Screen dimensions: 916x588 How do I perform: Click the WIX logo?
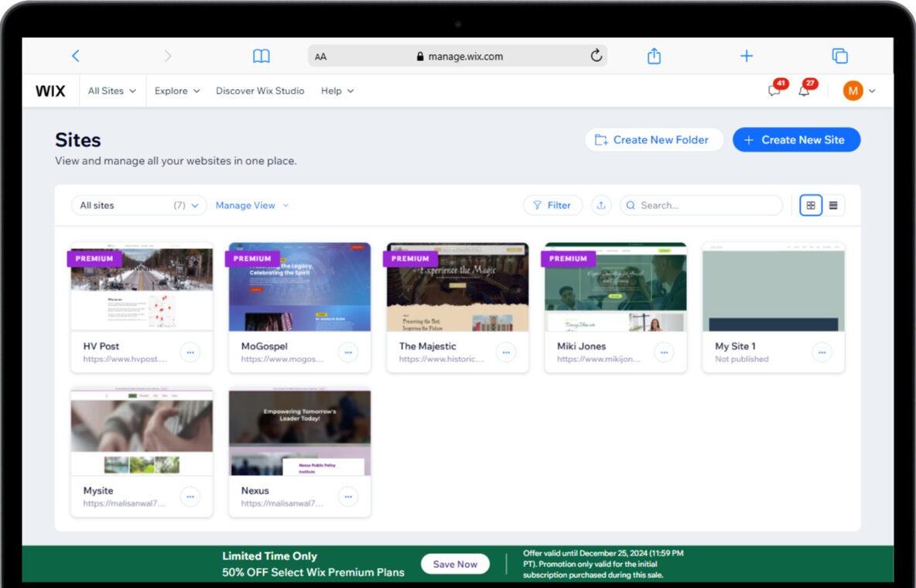(x=50, y=91)
